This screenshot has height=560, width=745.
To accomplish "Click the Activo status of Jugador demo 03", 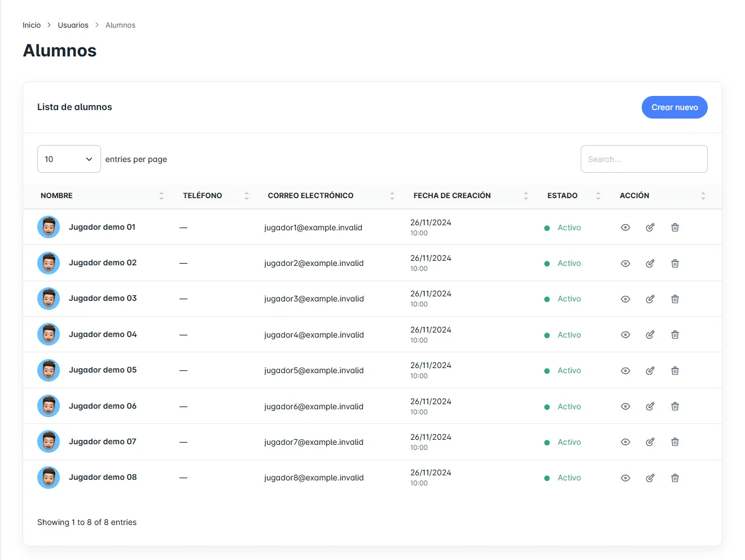I will [x=569, y=299].
